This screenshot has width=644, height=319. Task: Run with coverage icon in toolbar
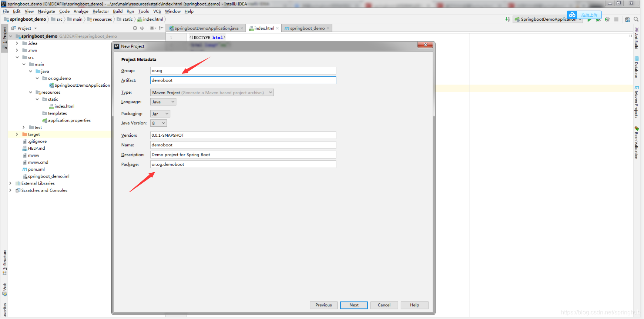pyautogui.click(x=607, y=19)
